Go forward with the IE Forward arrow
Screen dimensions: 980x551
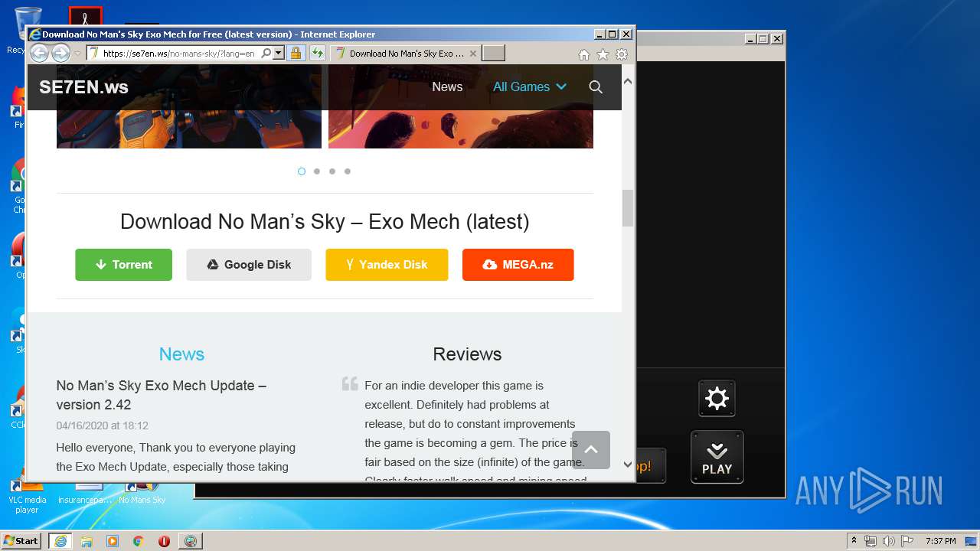tap(60, 53)
